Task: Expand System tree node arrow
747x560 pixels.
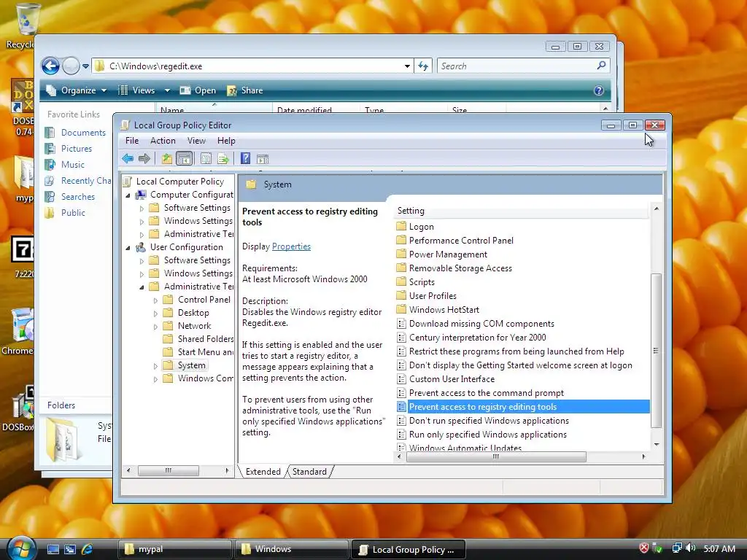Action: pyautogui.click(x=155, y=366)
